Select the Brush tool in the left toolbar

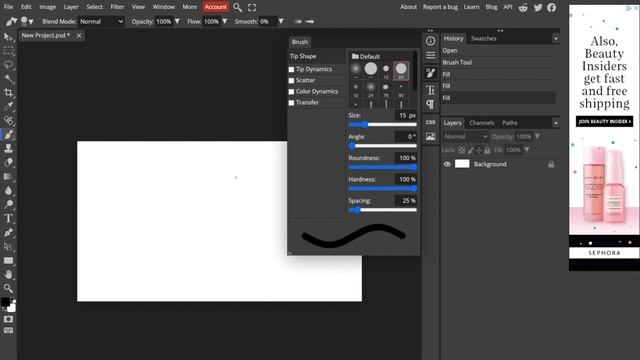tap(8, 134)
